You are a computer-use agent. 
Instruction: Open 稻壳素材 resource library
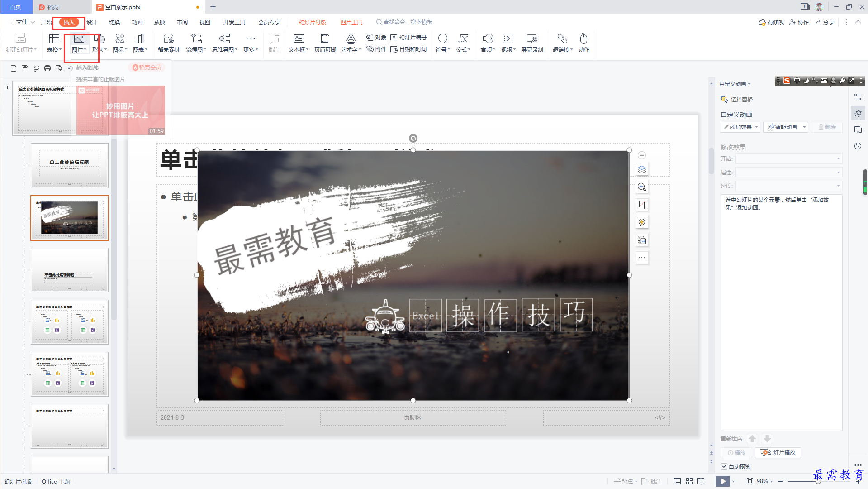pos(169,43)
